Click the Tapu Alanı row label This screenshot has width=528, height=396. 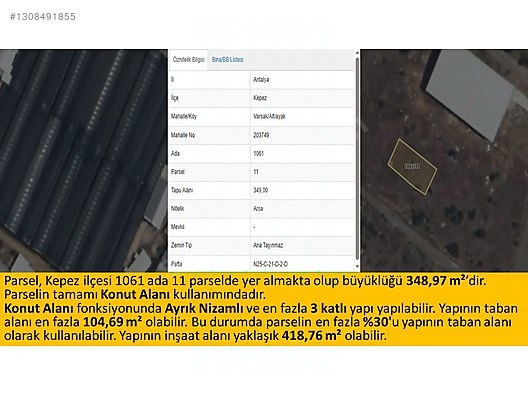pyautogui.click(x=182, y=190)
